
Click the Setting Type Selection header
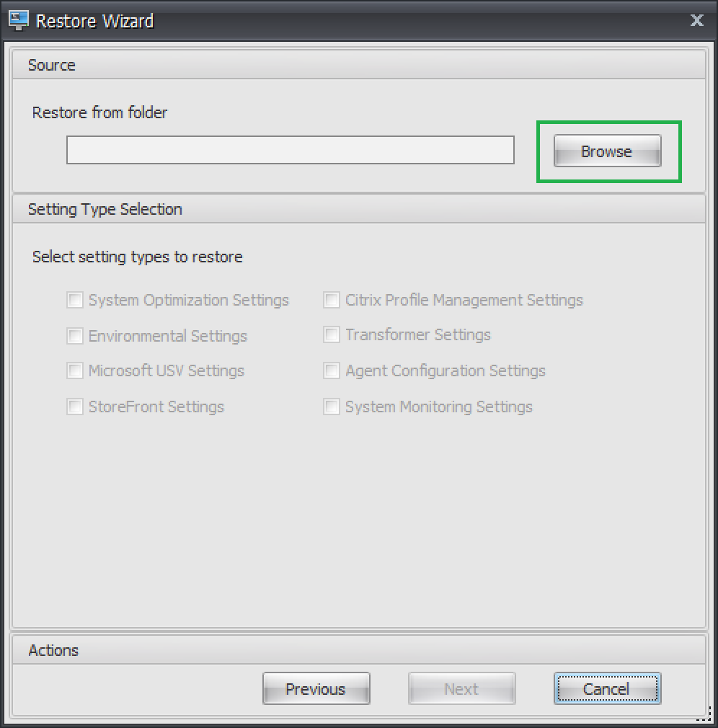(105, 209)
